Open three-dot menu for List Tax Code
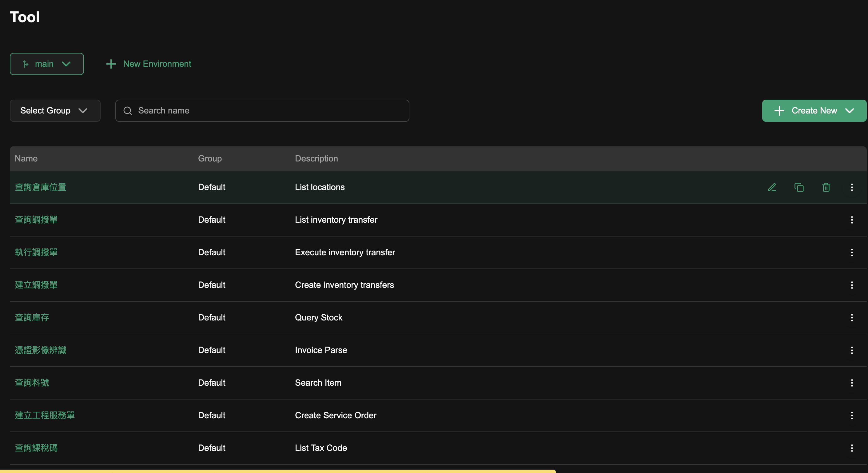 tap(852, 448)
